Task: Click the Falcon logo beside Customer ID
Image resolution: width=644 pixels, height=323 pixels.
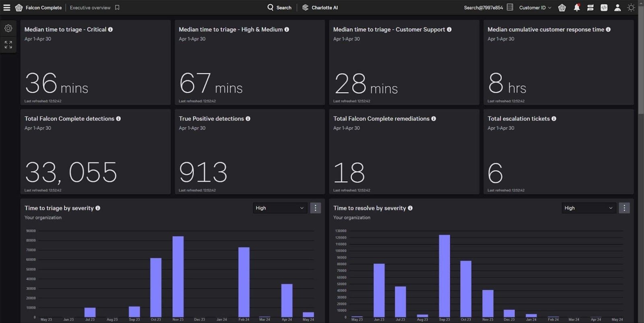Action: point(562,8)
